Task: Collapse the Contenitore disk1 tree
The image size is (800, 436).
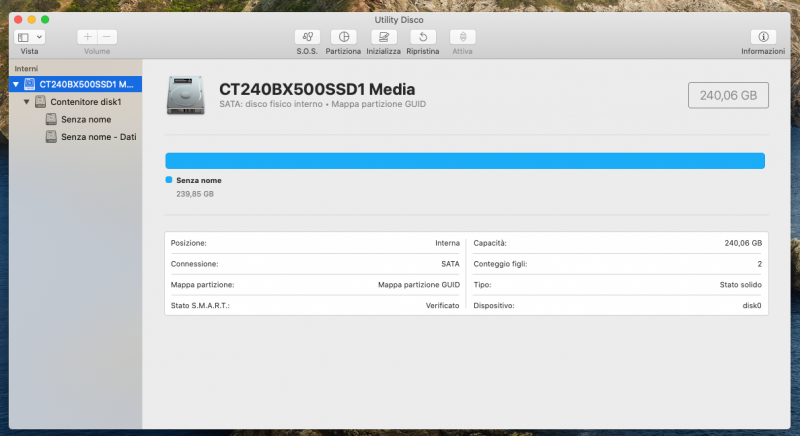Action: pyautogui.click(x=27, y=102)
